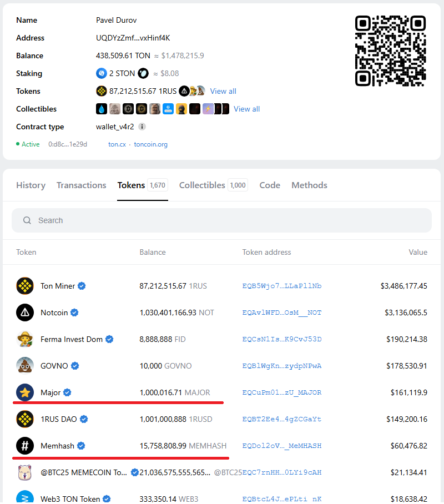
Task: Click the Notcoin token logo
Action: [25, 313]
